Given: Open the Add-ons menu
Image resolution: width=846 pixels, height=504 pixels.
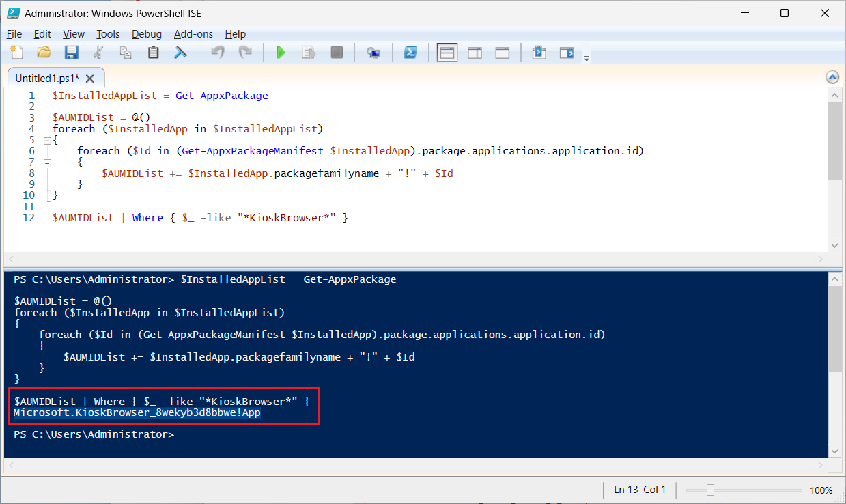Looking at the screenshot, I should coord(193,34).
